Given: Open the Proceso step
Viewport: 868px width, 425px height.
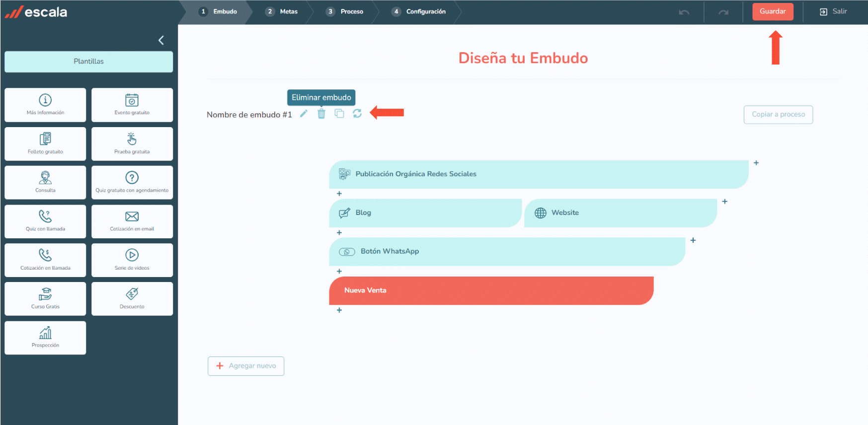Looking at the screenshot, I should [345, 11].
